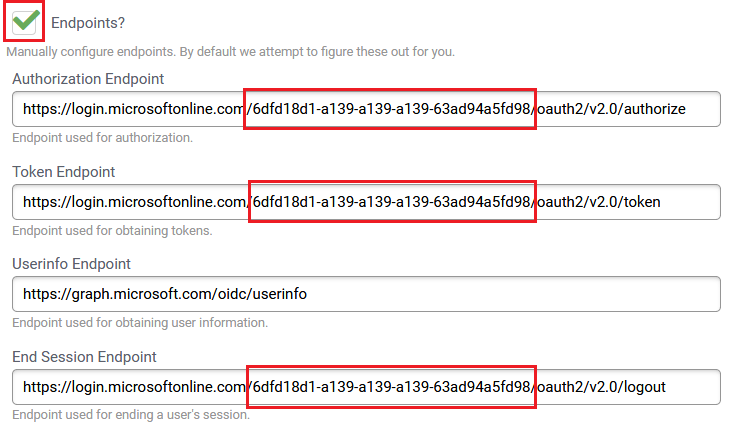Select the Userinfo Endpoint text box
The width and height of the screenshot is (733, 431).
[366, 294]
